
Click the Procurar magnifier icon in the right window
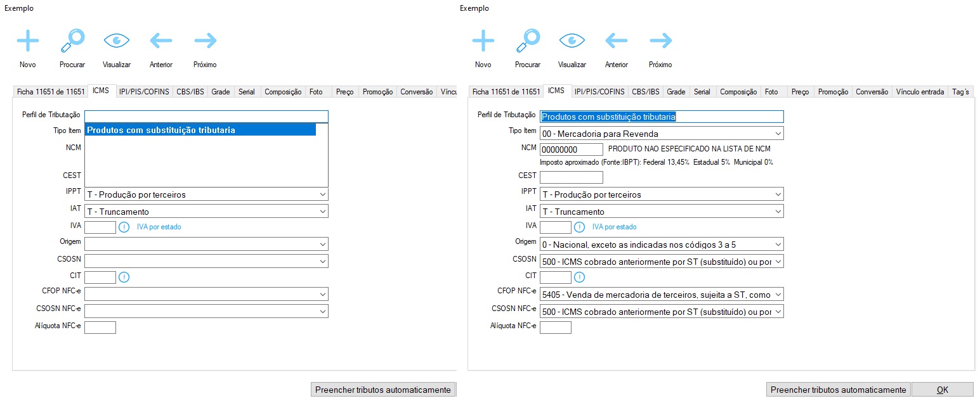click(528, 41)
